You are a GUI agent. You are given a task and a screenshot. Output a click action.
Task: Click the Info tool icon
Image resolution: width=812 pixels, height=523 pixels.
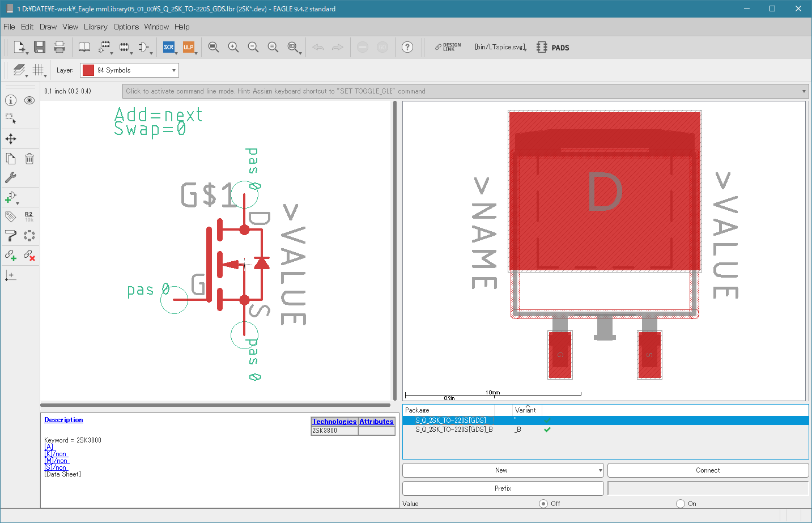coord(11,100)
